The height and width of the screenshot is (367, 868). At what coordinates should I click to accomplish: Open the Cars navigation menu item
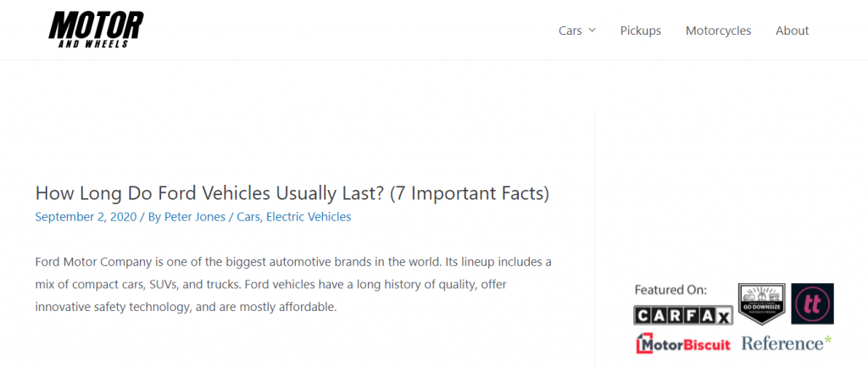tap(570, 31)
